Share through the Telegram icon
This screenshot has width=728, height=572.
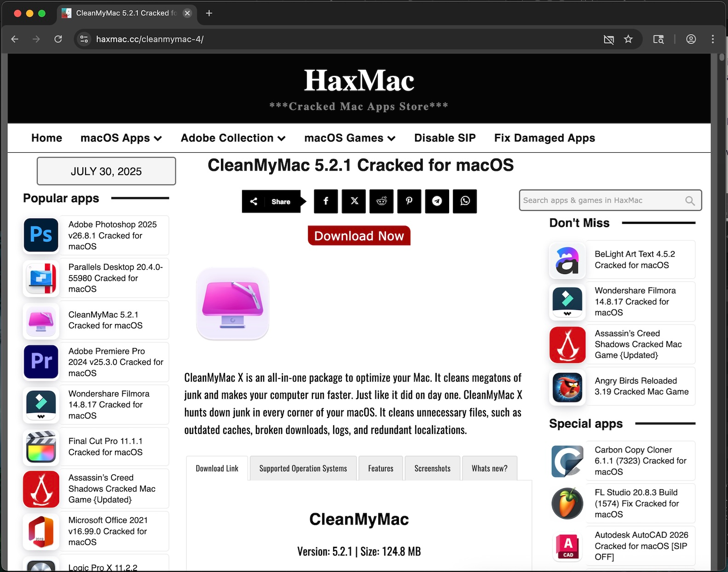coord(437,201)
